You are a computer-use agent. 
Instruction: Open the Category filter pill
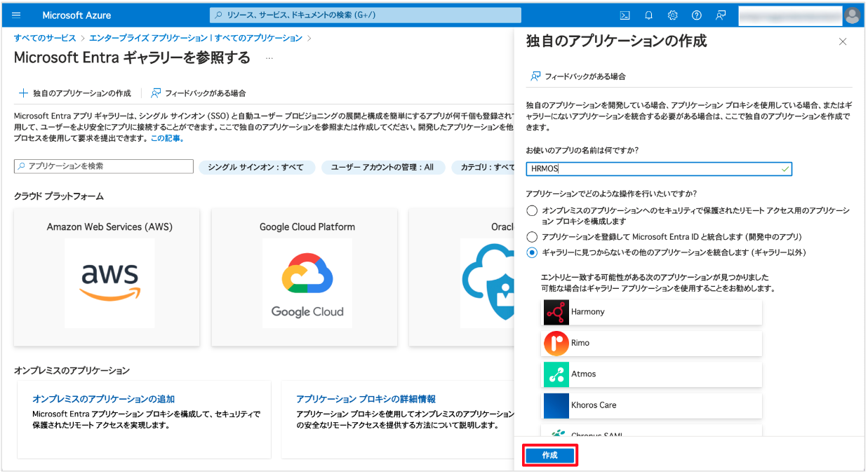coord(483,168)
